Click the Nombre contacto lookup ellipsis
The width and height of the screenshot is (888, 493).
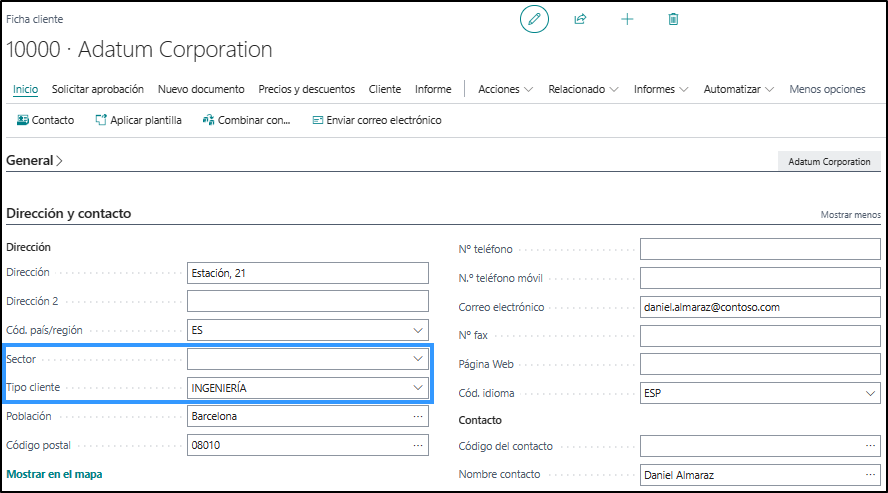870,474
